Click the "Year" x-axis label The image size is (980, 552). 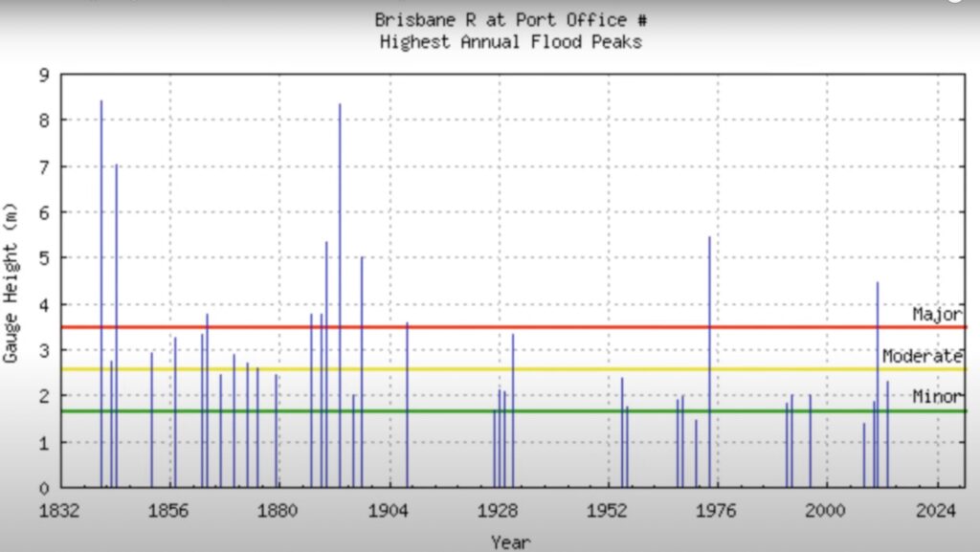(x=511, y=542)
